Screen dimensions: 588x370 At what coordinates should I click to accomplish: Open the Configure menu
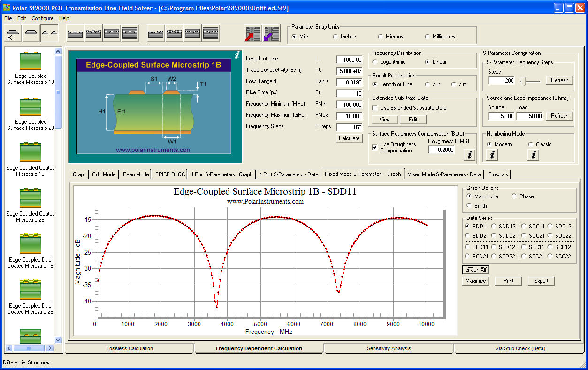(43, 18)
